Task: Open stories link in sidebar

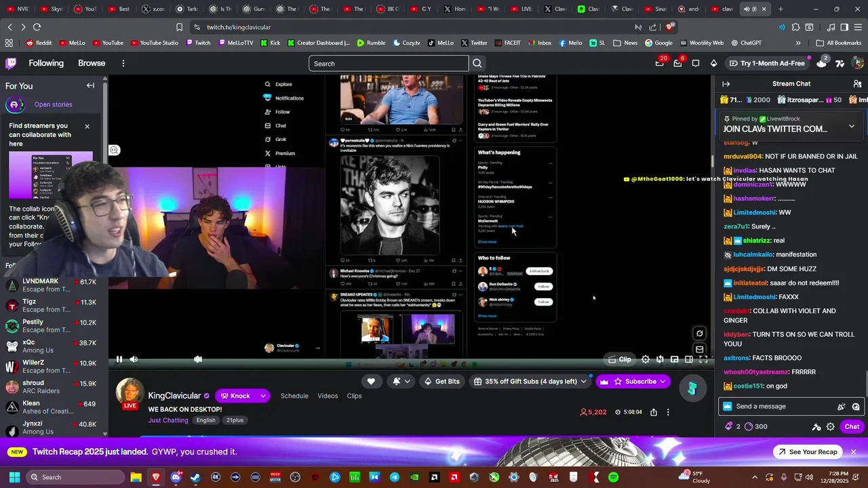Action: tap(53, 104)
